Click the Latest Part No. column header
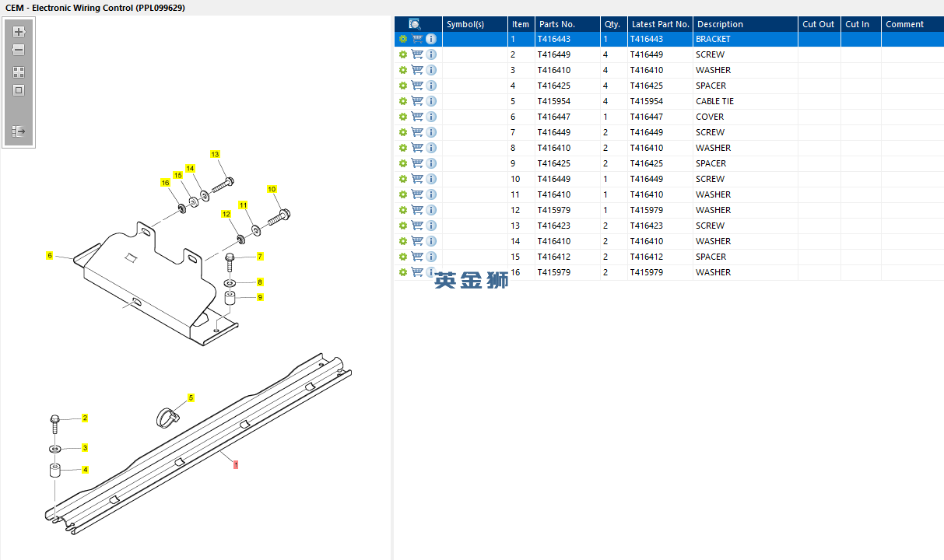This screenshot has width=944, height=560. point(660,24)
